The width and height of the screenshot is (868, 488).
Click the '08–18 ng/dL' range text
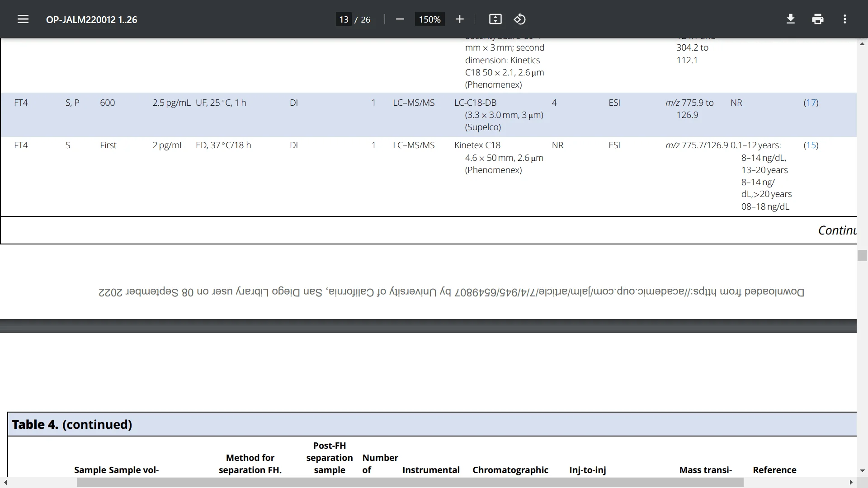pyautogui.click(x=765, y=206)
